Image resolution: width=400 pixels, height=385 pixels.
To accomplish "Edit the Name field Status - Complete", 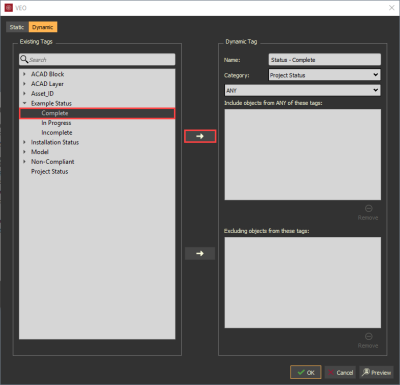I will coord(325,60).
